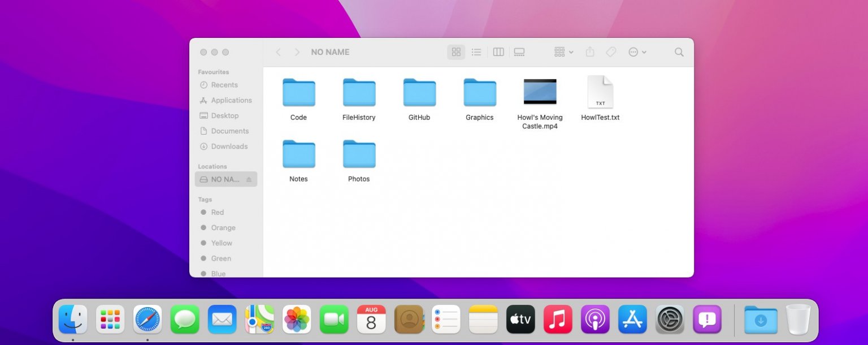Viewport: 868px width, 345px height.
Task: Navigate back using the back arrow
Action: pyautogui.click(x=278, y=51)
